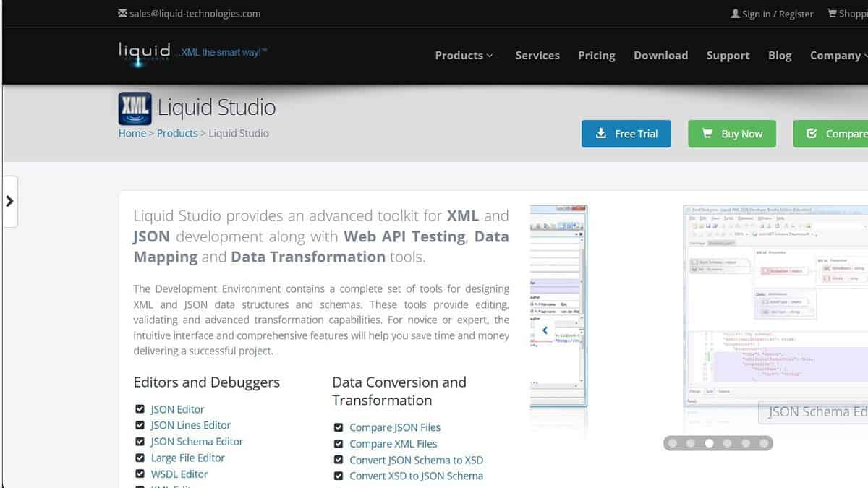Click the Compare button
The image size is (868, 488).
point(830,134)
